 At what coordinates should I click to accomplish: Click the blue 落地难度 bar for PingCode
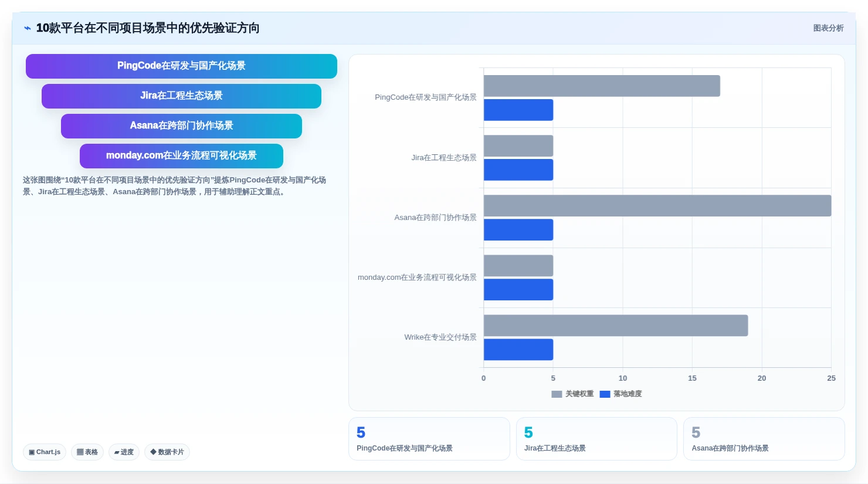click(518, 110)
